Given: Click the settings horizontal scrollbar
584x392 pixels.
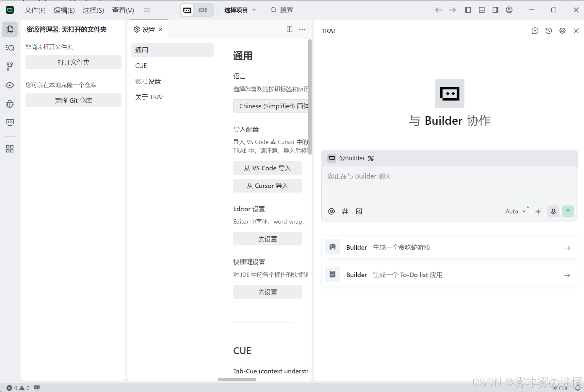Looking at the screenshot, I should [237, 379].
